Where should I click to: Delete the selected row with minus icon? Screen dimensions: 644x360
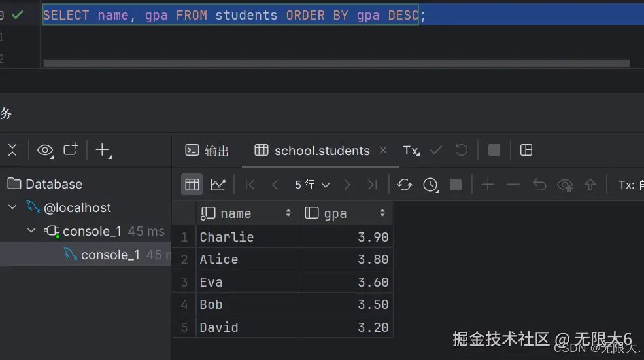pos(513,185)
